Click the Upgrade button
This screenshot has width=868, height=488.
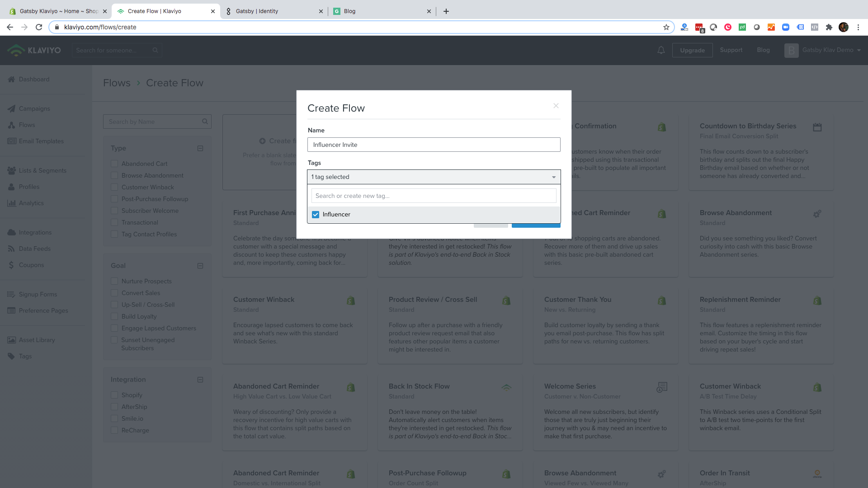[692, 50]
